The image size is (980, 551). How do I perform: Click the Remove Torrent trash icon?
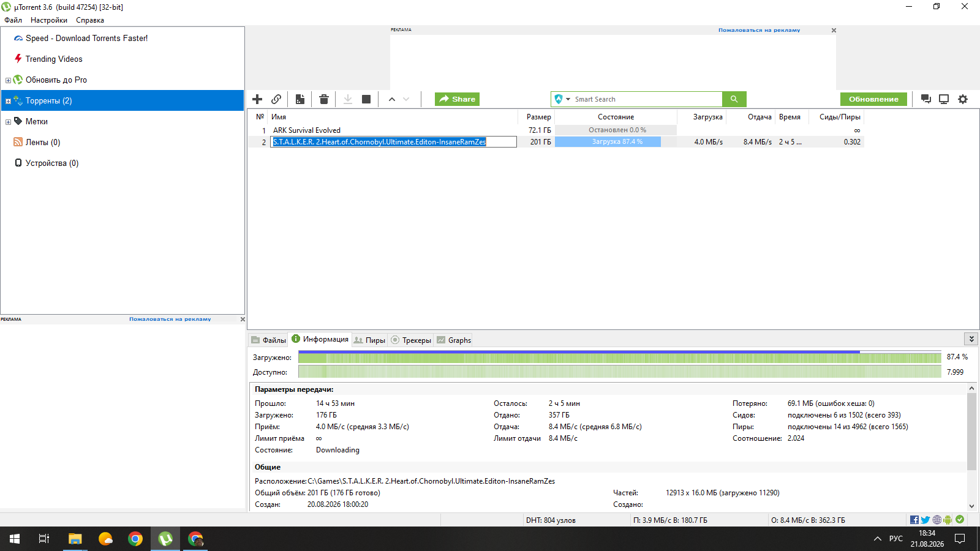pyautogui.click(x=324, y=99)
